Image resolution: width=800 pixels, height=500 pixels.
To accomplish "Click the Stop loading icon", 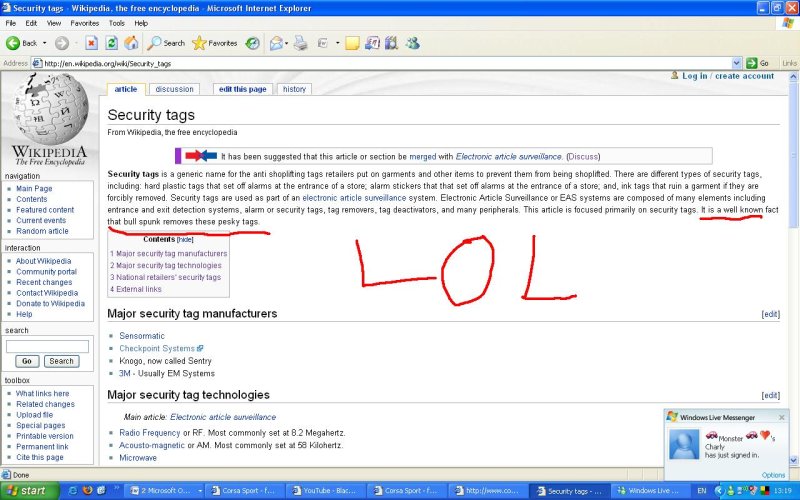I will [92, 43].
